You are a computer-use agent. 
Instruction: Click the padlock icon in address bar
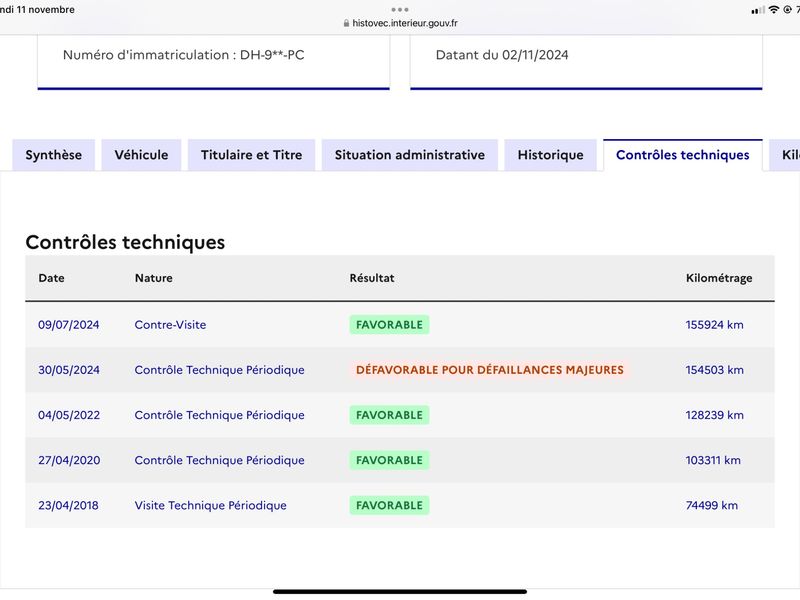[x=346, y=23]
